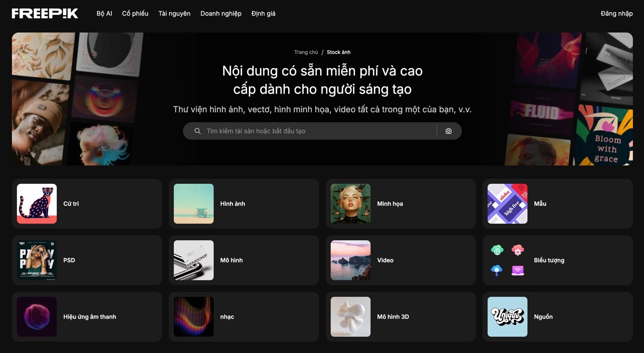644x353 pixels.
Task: Open the Tài nguyên dropdown
Action: click(174, 13)
